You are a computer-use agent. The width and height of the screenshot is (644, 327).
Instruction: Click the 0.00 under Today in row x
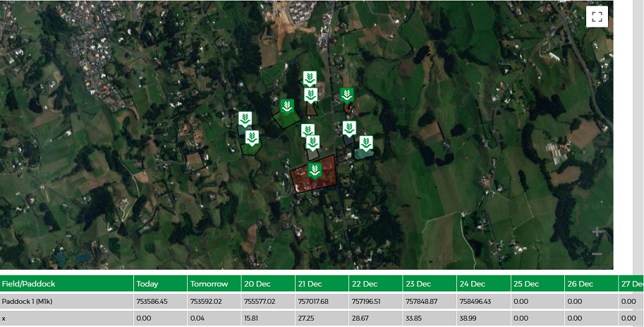pos(144,319)
